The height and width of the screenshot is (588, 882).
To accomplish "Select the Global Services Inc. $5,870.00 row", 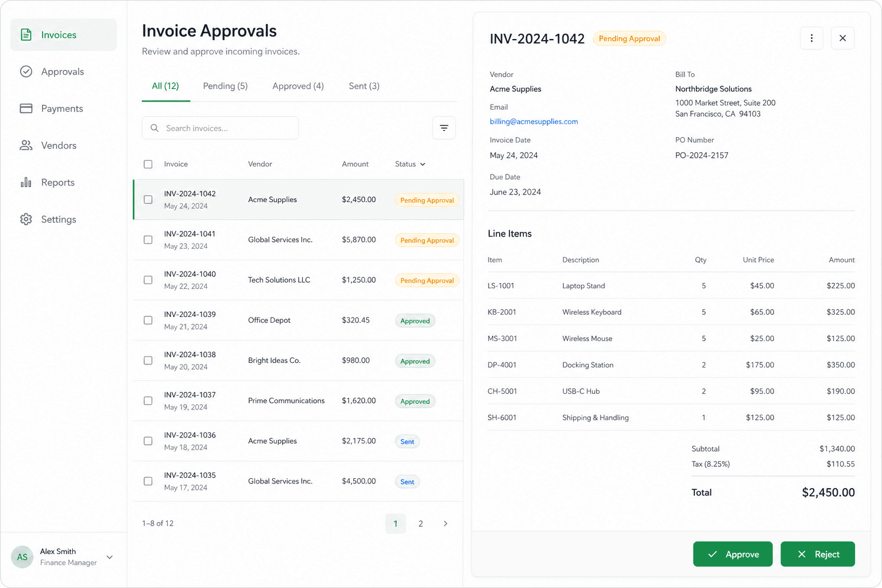I will coord(298,240).
